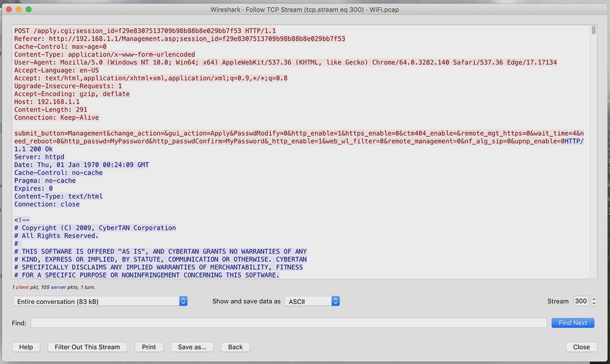Viewport: 610px width, 364px height.
Task: Click the yellow minimize window button
Action: [x=18, y=10]
